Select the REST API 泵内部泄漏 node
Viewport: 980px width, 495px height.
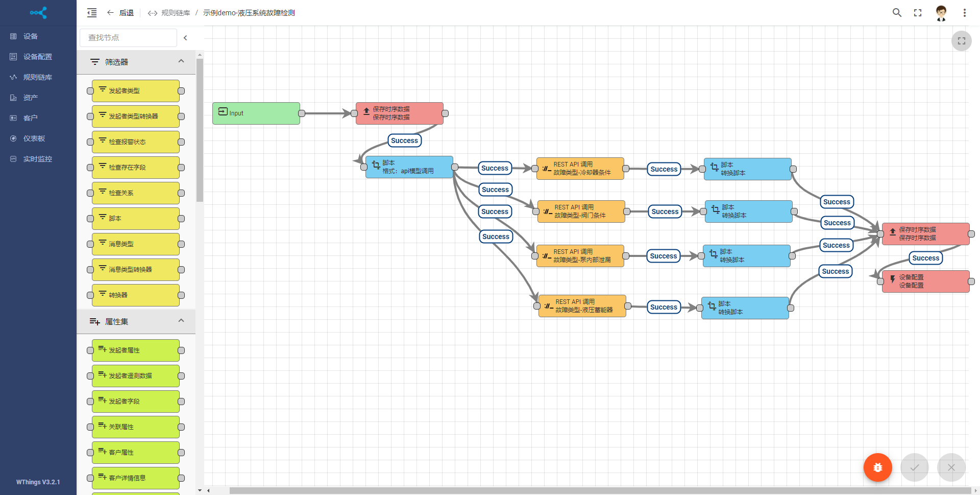click(x=580, y=256)
